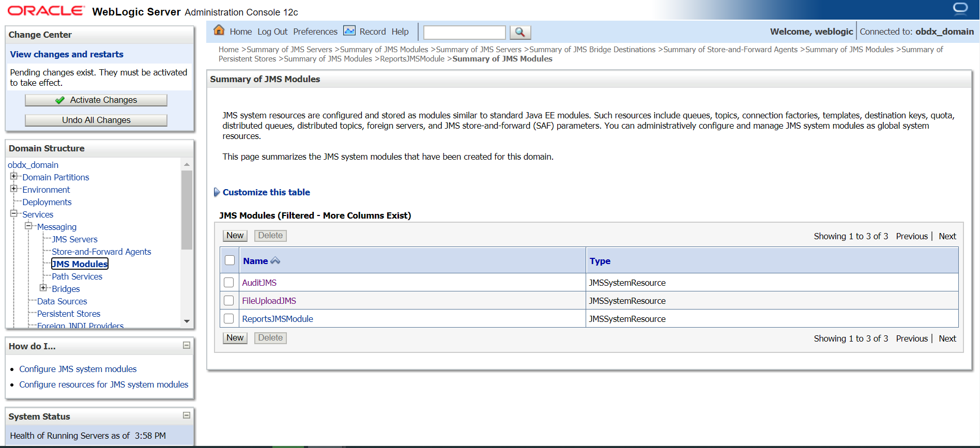The height and width of the screenshot is (448, 980).
Task: Click the ReportsJMSModule breadcrumb link
Action: [x=412, y=59]
